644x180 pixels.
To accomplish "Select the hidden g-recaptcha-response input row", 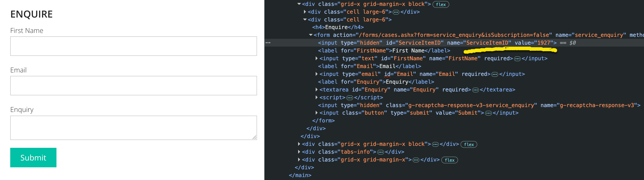I will (479, 105).
